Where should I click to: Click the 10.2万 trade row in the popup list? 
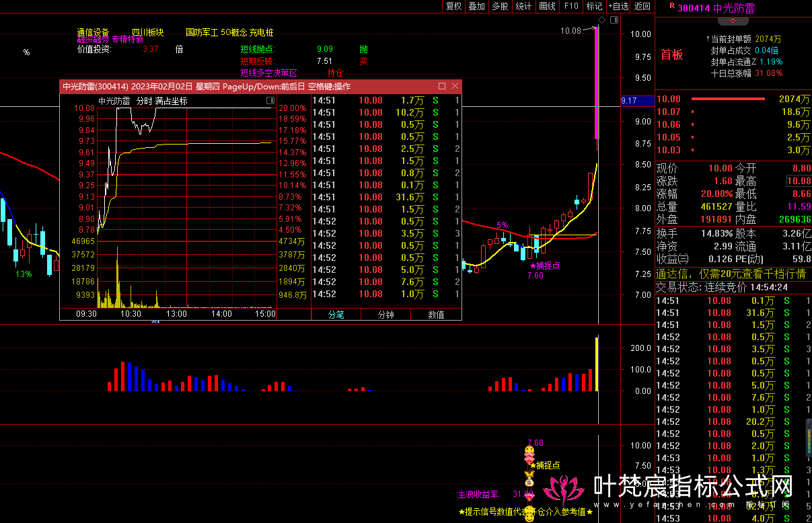tap(386, 112)
